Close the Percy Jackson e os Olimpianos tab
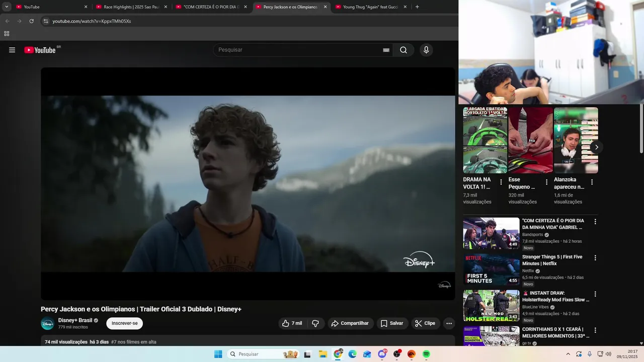Viewport: 644px width, 362px height. (x=325, y=7)
